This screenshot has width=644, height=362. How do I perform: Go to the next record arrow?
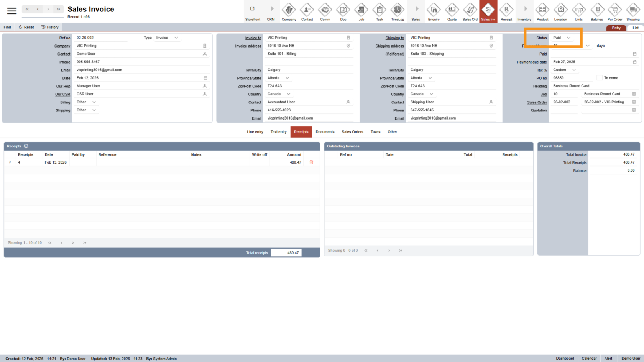[48, 9]
